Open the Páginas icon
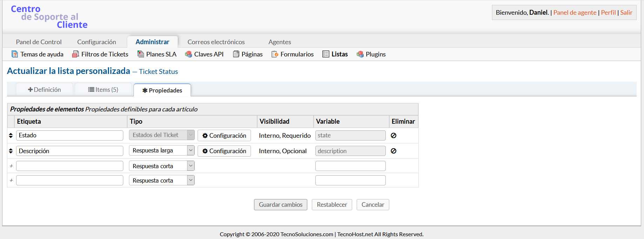This screenshot has width=644, height=239. click(236, 54)
